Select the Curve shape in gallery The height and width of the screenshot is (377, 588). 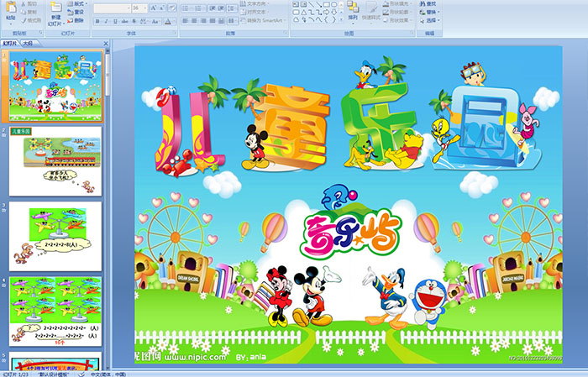[318, 19]
